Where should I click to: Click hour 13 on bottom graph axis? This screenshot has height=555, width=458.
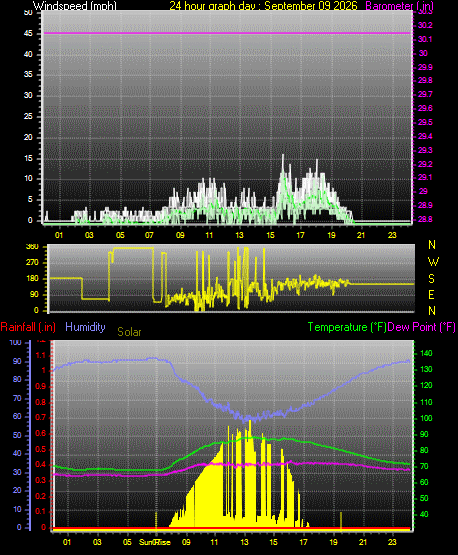244,542
